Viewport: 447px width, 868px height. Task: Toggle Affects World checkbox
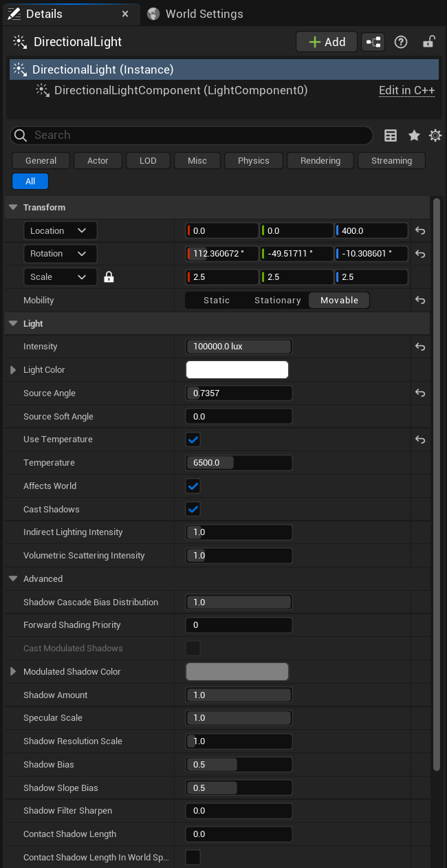193,486
